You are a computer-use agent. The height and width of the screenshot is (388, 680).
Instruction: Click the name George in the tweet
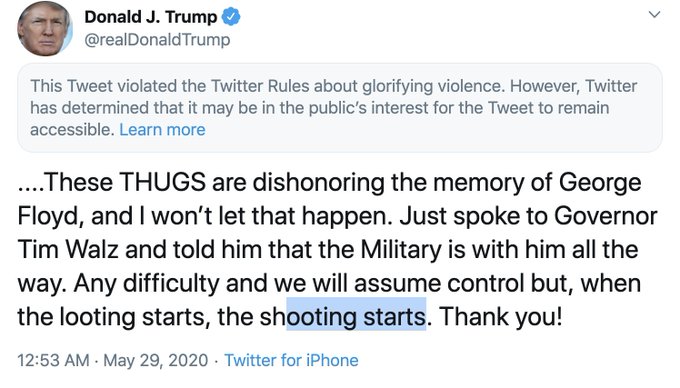click(600, 183)
